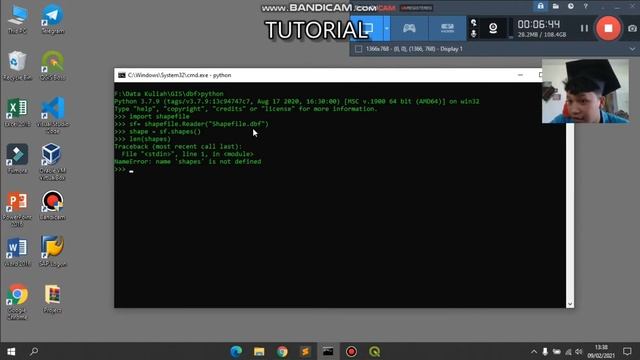Screen dimensions: 640x360
Task: Launch the Excel desktop shortcut
Action: (18, 112)
